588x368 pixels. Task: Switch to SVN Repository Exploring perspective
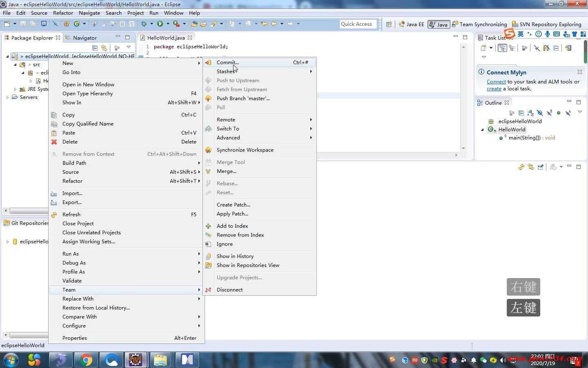[x=546, y=24]
